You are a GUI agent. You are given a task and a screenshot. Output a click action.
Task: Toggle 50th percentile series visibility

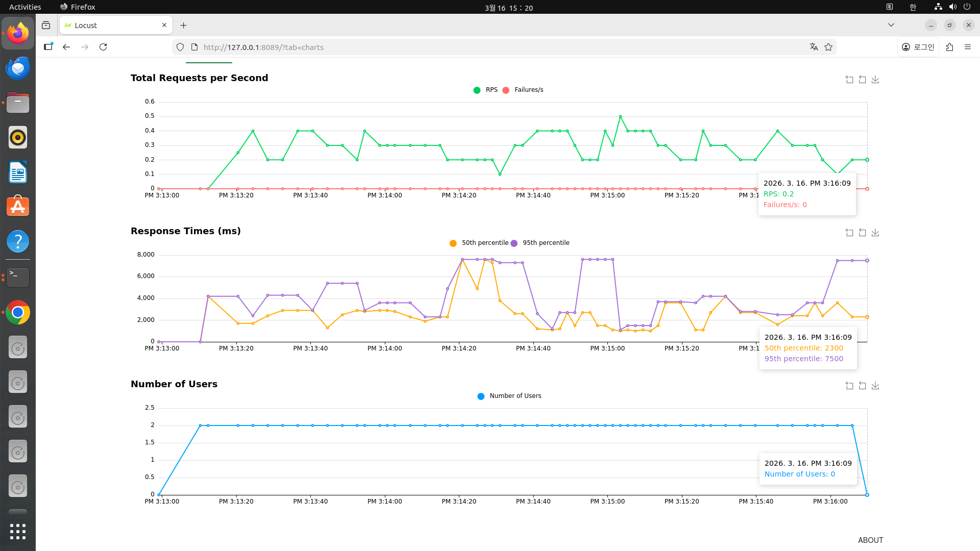click(479, 243)
